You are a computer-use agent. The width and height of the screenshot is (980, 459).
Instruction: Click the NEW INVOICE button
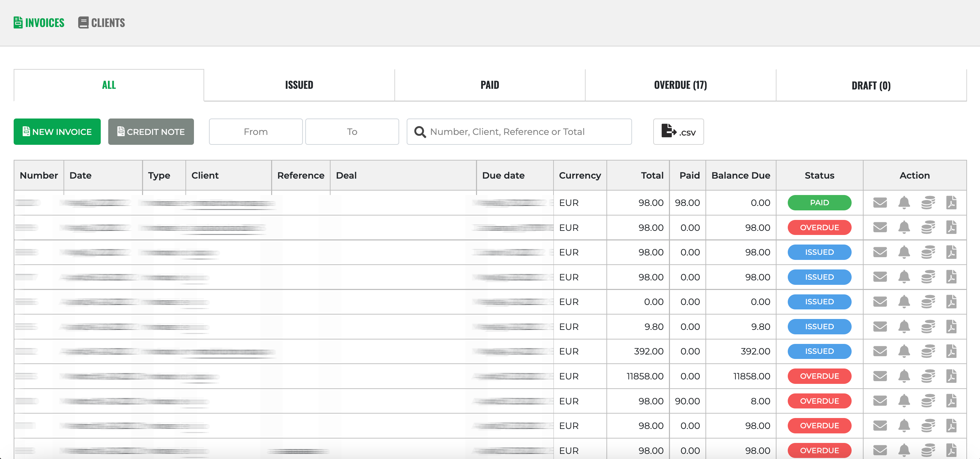pyautogui.click(x=57, y=132)
